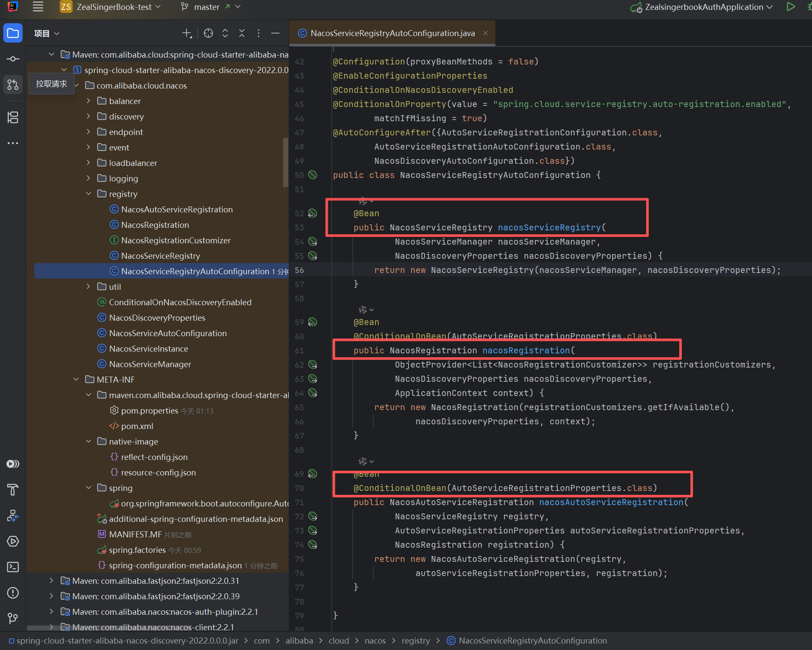This screenshot has width=812, height=650.
Task: Open ZealSingerBook-test project dropdown
Action: [x=114, y=7]
